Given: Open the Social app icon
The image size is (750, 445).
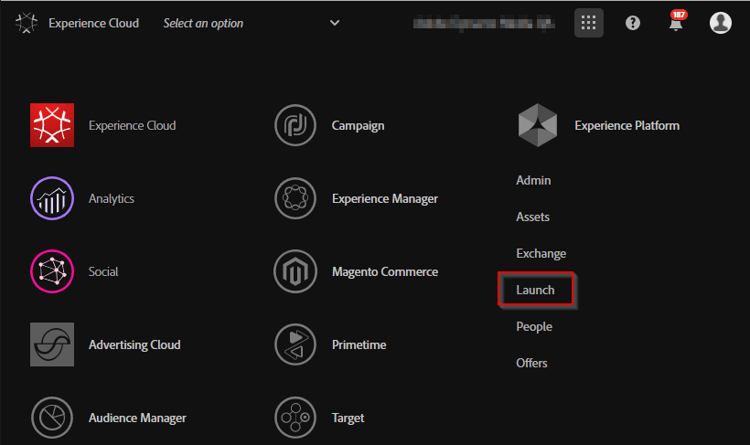Looking at the screenshot, I should point(52,271).
